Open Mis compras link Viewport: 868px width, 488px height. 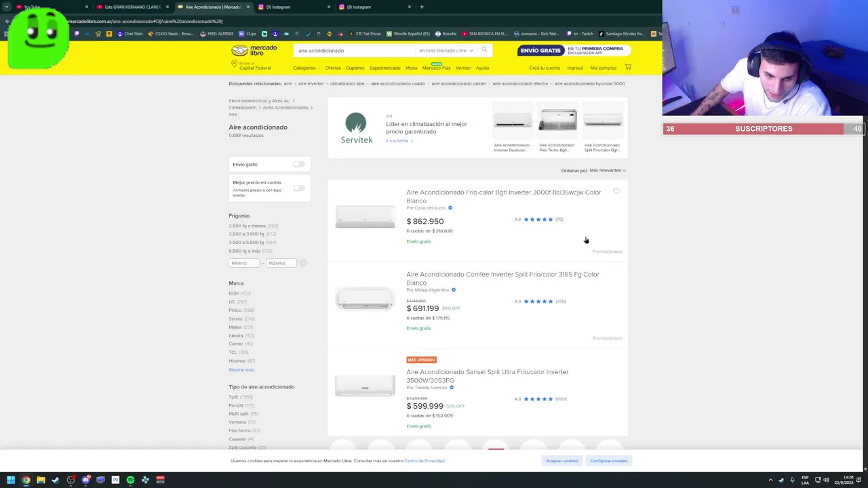[603, 68]
